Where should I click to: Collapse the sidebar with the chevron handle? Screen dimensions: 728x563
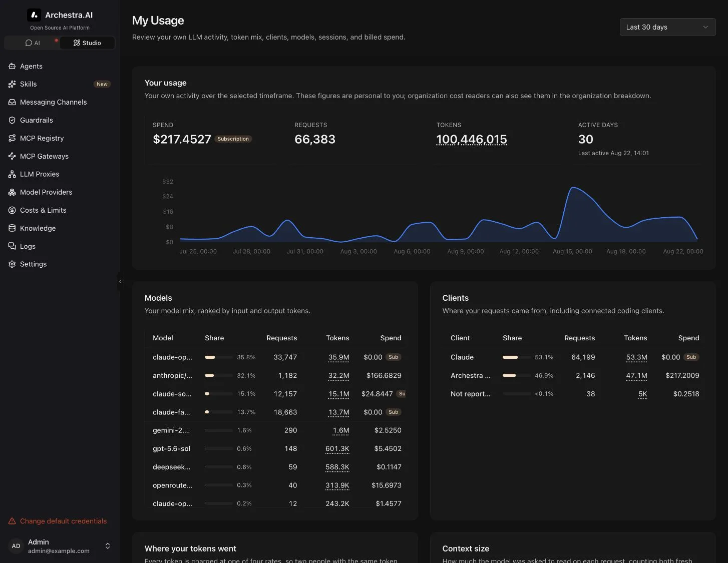click(x=120, y=281)
